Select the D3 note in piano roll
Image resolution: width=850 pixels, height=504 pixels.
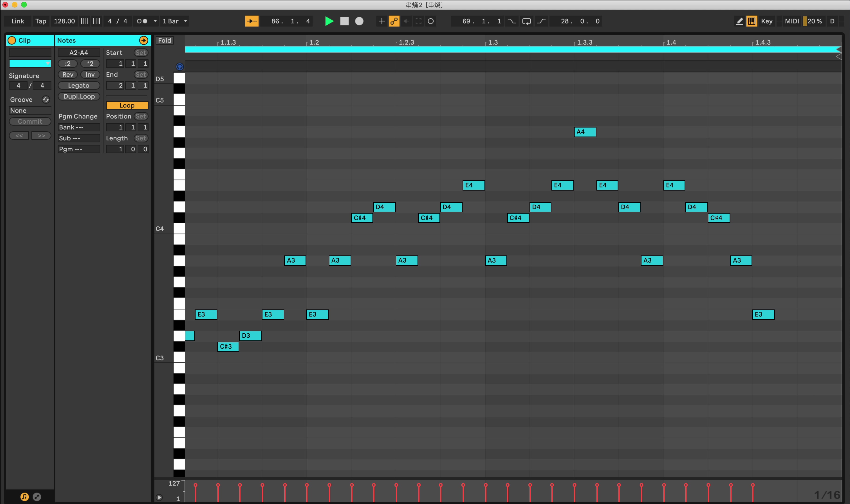251,336
